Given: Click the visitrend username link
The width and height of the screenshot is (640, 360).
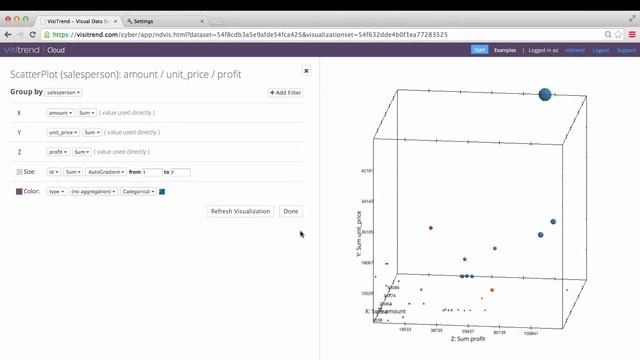Looking at the screenshot, I should click(574, 50).
